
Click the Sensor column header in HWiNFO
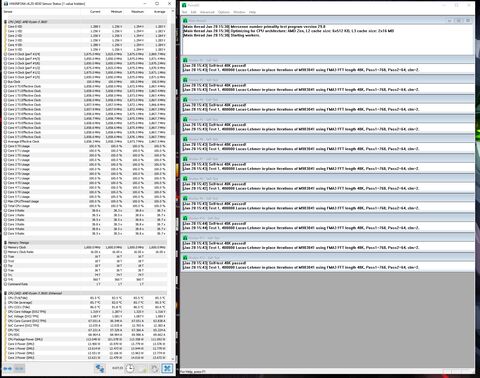point(41,12)
